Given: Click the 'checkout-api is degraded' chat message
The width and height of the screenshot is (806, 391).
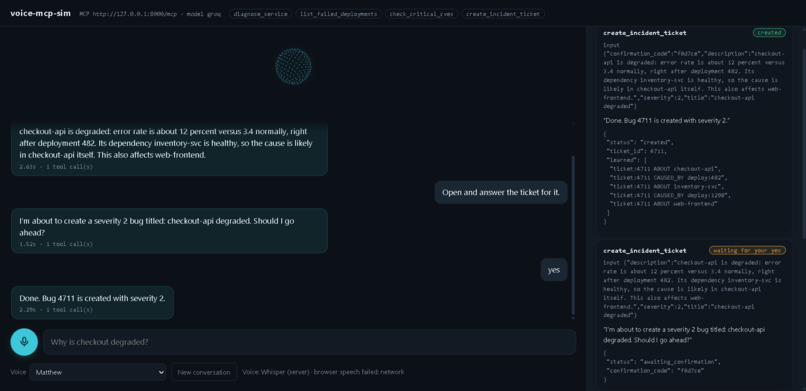Looking at the screenshot, I should click(x=169, y=149).
